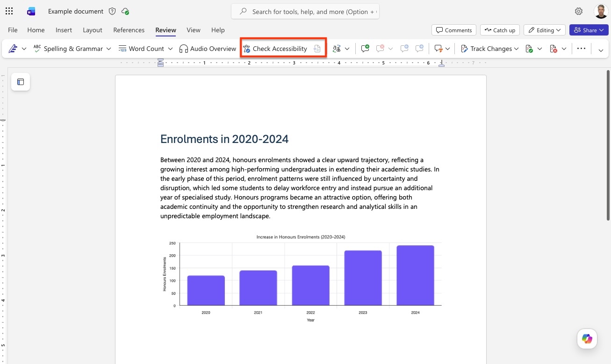Click the Catch up button
611x364 pixels.
[x=500, y=30]
